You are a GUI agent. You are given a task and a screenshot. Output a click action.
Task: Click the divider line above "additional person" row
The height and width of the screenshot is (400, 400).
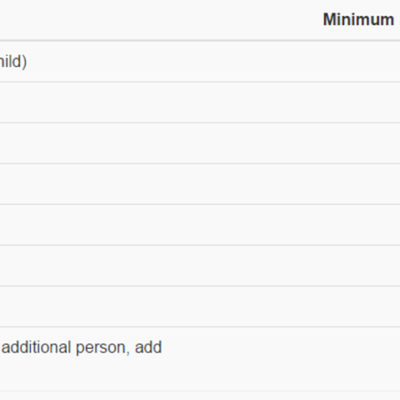tap(200, 326)
